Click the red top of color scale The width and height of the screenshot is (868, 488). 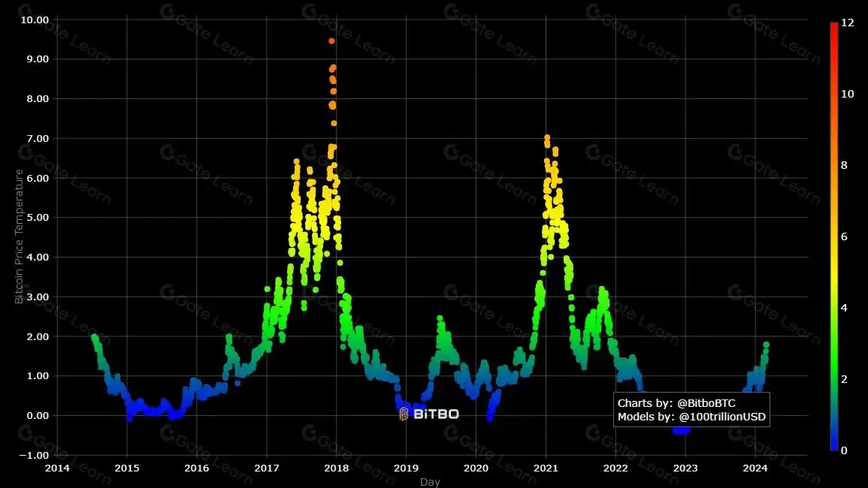tap(833, 26)
